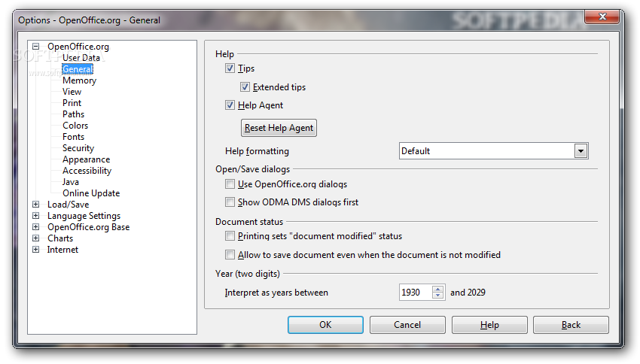Open the Colors options page

tap(75, 126)
